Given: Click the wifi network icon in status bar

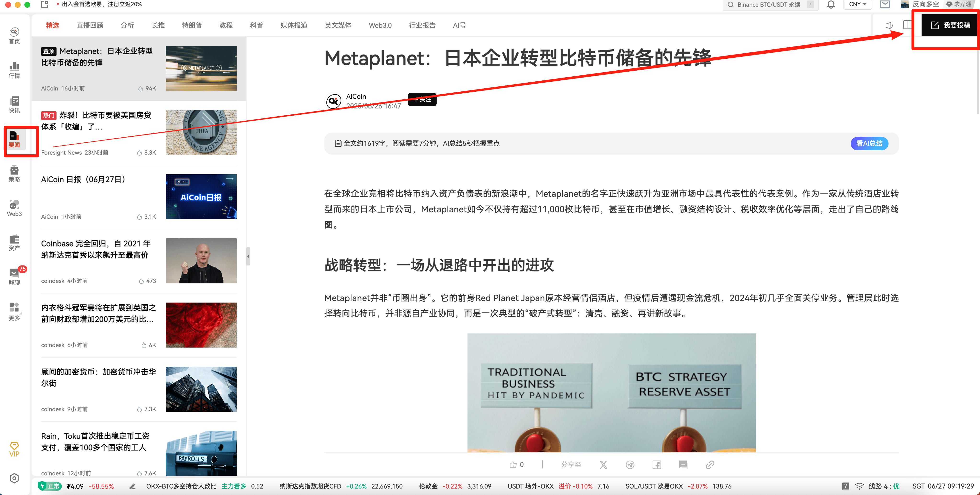Looking at the screenshot, I should click(x=859, y=486).
